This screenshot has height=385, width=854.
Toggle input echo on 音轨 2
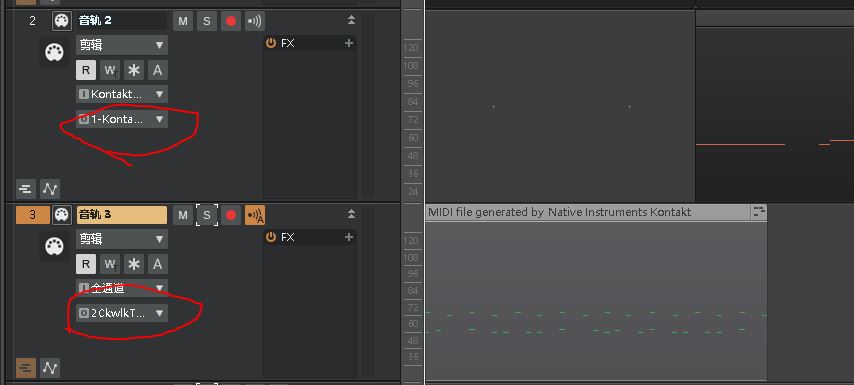click(254, 21)
